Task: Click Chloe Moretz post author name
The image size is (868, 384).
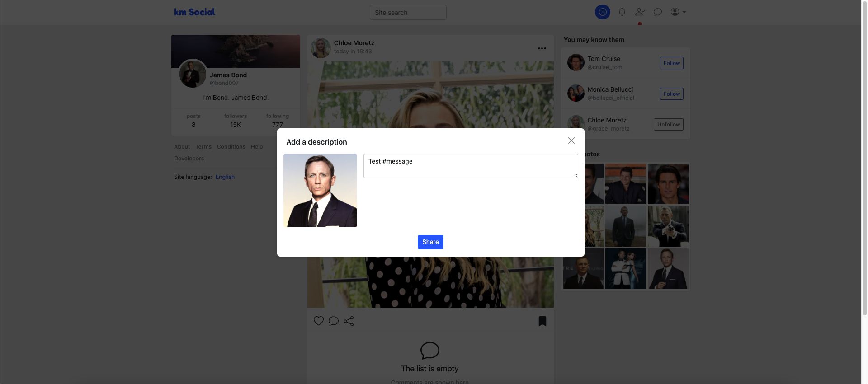Action: 354,43
